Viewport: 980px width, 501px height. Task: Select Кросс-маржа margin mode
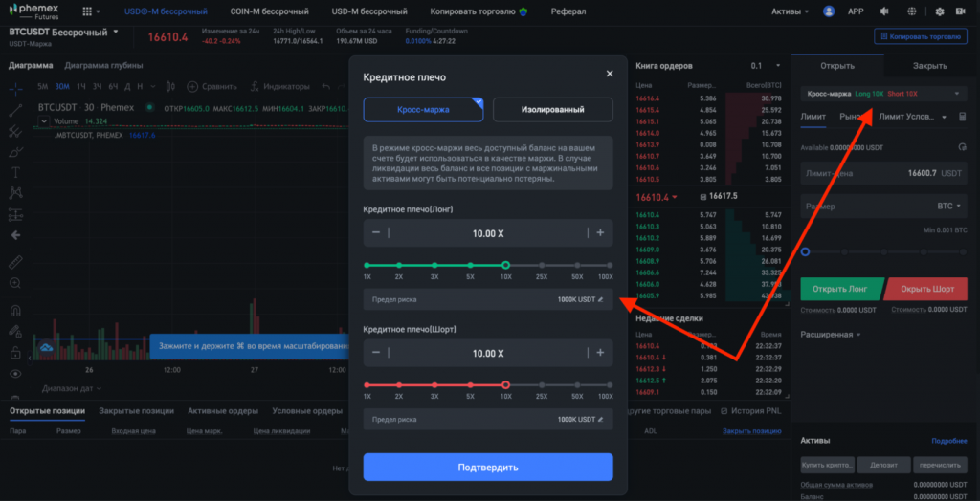tap(423, 110)
